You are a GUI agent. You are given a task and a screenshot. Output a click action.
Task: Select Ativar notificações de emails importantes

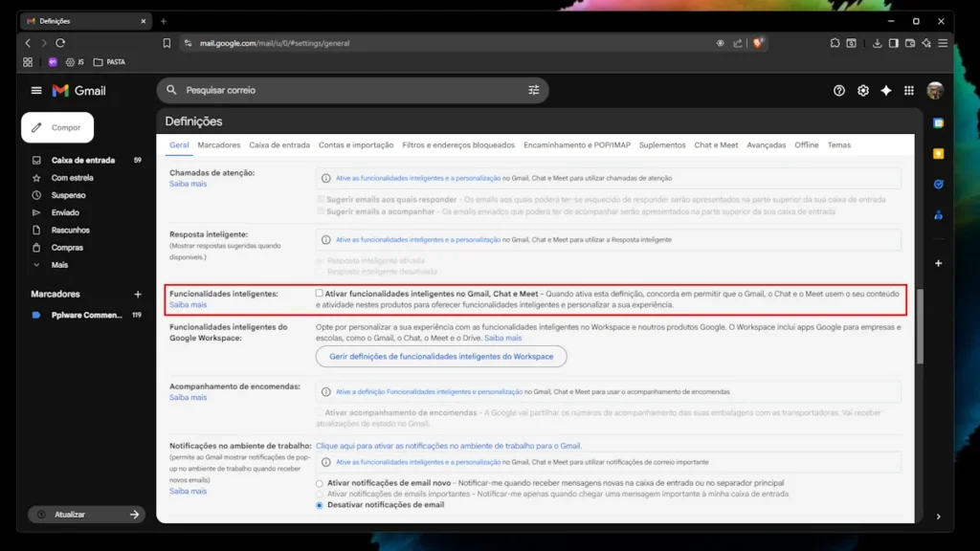point(320,495)
